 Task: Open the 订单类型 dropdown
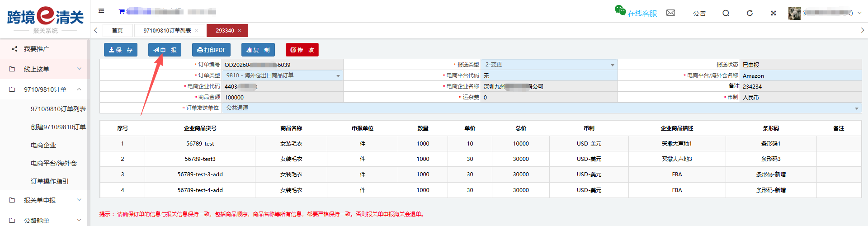(282, 75)
